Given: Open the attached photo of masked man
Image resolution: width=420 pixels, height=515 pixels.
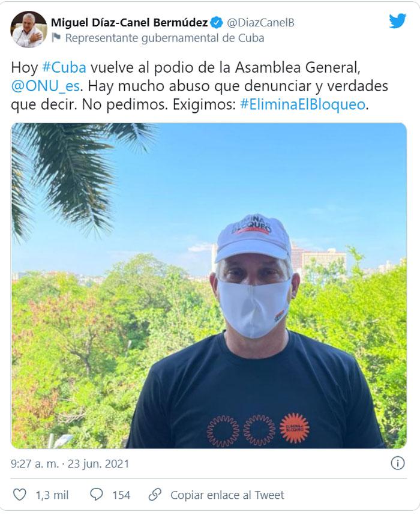Looking at the screenshot, I should point(209,286).
